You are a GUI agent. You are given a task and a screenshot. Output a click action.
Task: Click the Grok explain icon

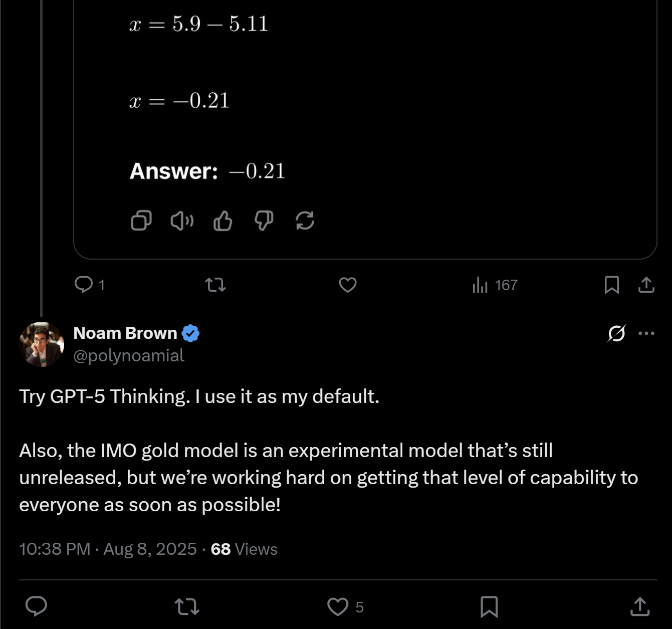(x=616, y=333)
